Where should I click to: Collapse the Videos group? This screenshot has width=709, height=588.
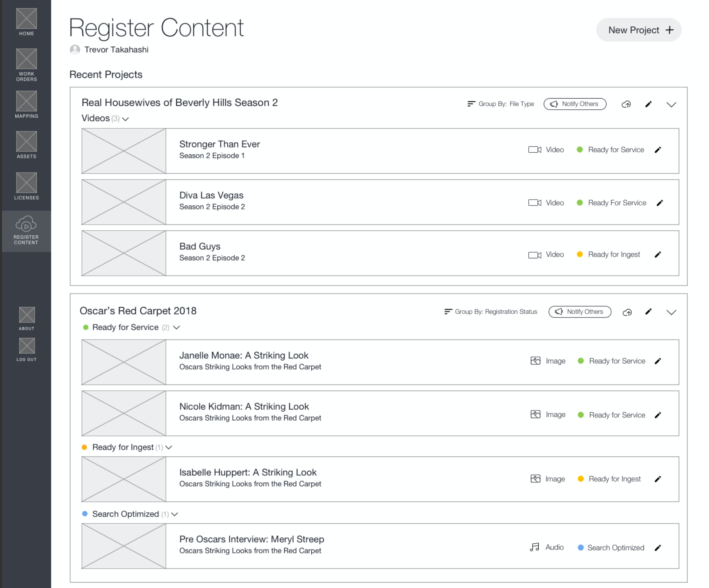pyautogui.click(x=126, y=119)
